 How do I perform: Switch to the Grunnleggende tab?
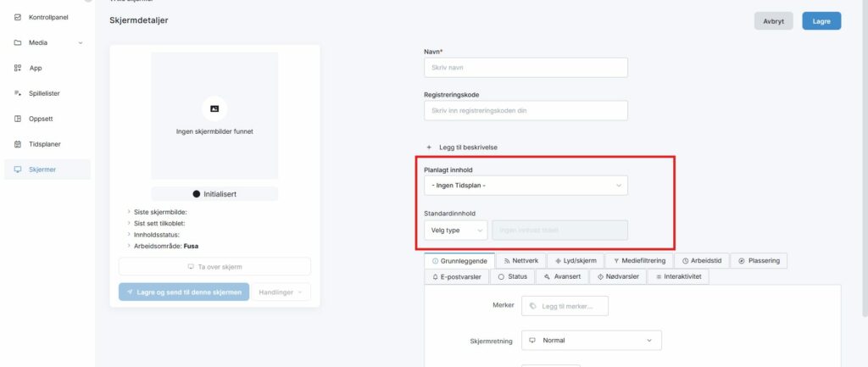[x=459, y=261]
